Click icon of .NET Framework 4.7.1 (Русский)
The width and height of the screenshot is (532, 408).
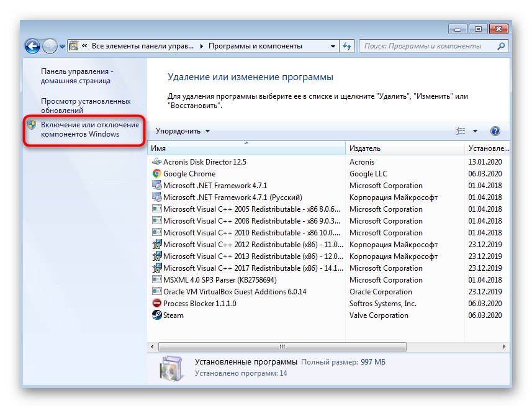point(157,197)
